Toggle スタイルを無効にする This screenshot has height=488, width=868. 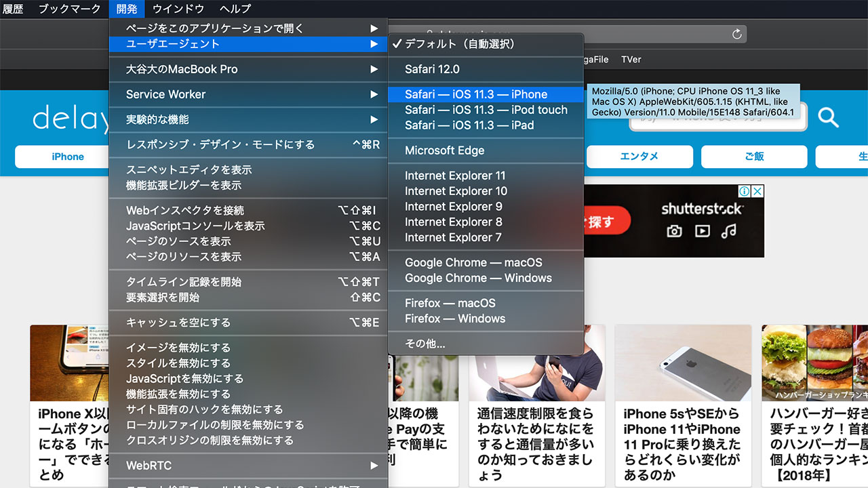point(248,363)
